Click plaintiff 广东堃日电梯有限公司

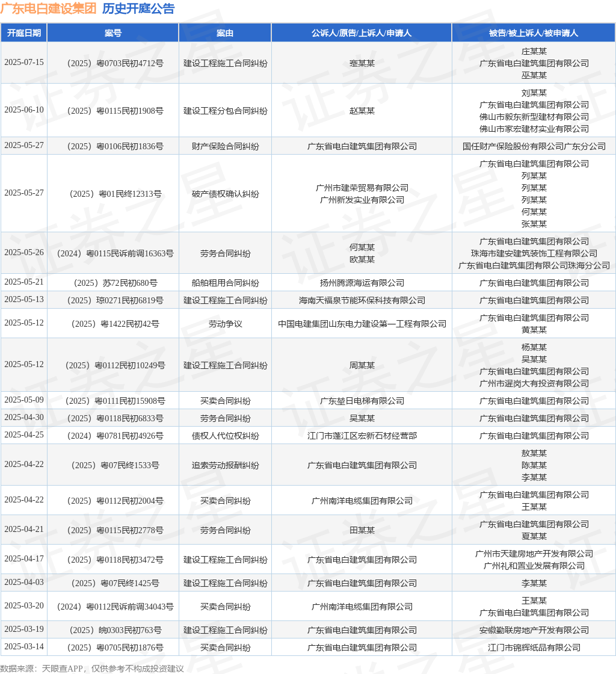(362, 401)
